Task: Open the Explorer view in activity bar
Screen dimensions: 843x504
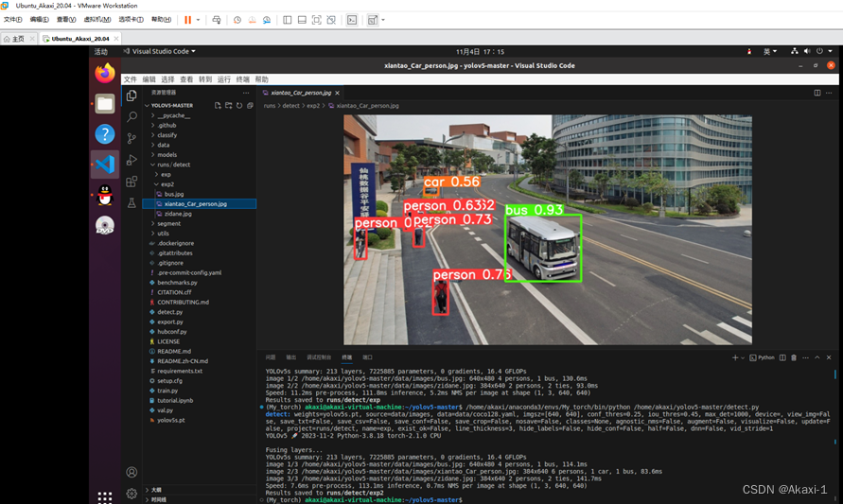Action: coord(132,96)
